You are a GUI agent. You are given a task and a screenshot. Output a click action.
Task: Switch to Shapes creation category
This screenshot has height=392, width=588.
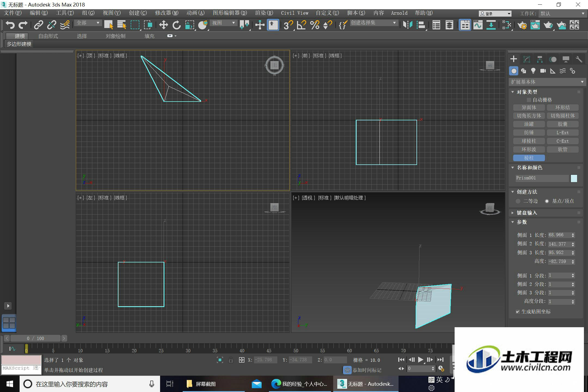pyautogui.click(x=523, y=71)
